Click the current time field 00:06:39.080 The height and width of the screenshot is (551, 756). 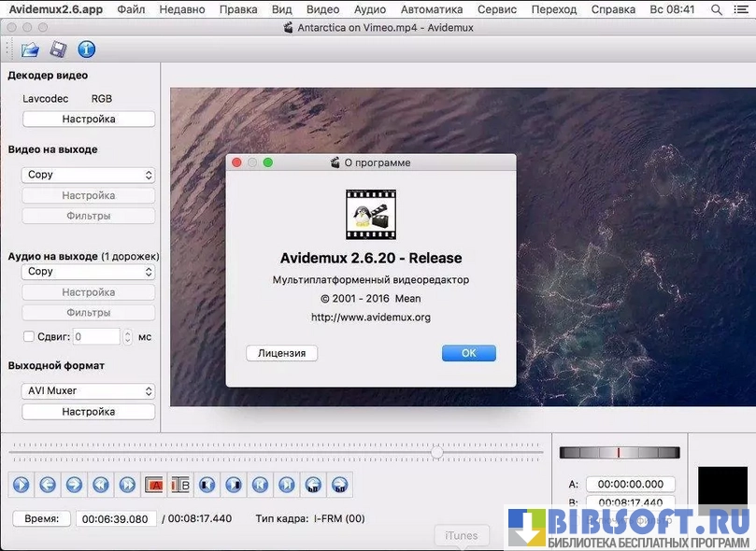[115, 519]
